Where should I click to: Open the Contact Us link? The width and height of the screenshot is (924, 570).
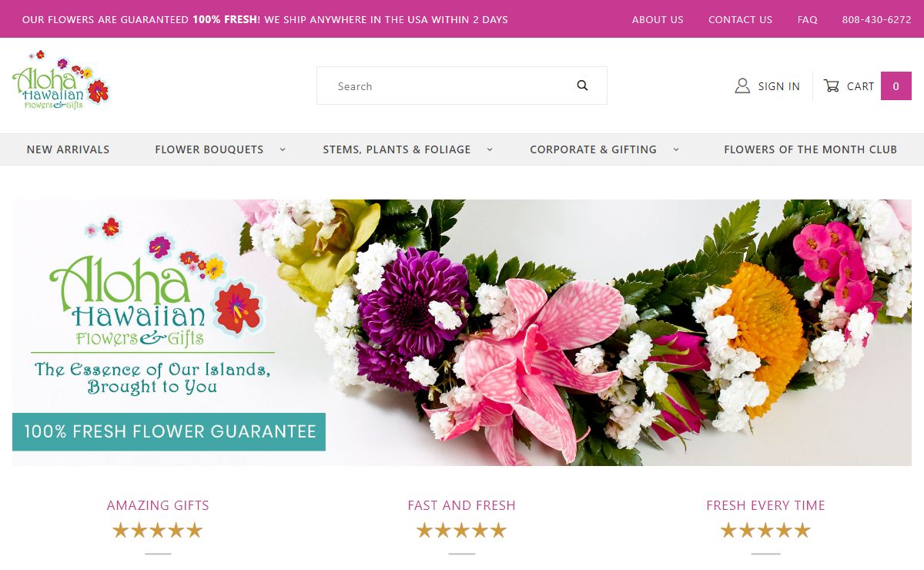(740, 19)
